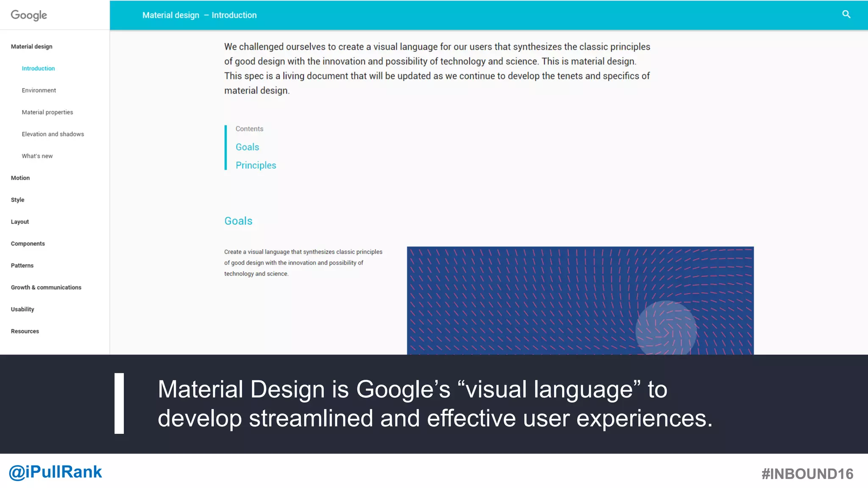Expand the Components section
Image resolution: width=868 pixels, height=488 pixels.
[x=28, y=244]
